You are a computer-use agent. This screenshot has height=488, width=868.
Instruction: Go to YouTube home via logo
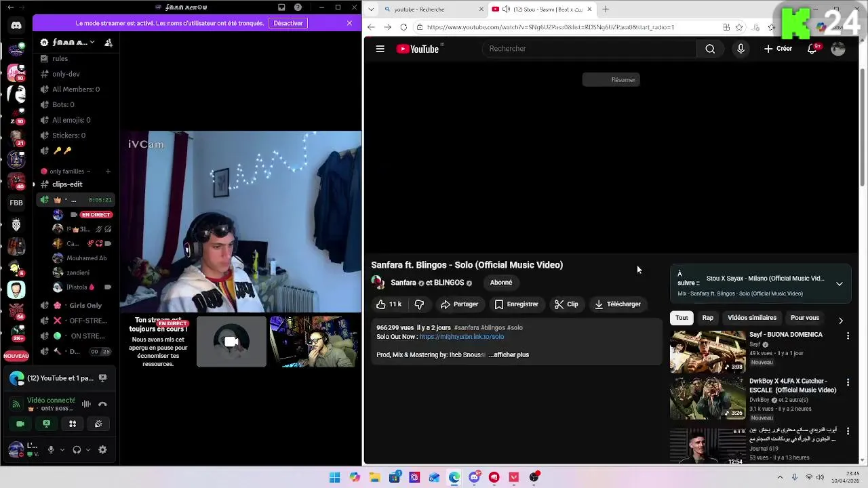tap(418, 49)
